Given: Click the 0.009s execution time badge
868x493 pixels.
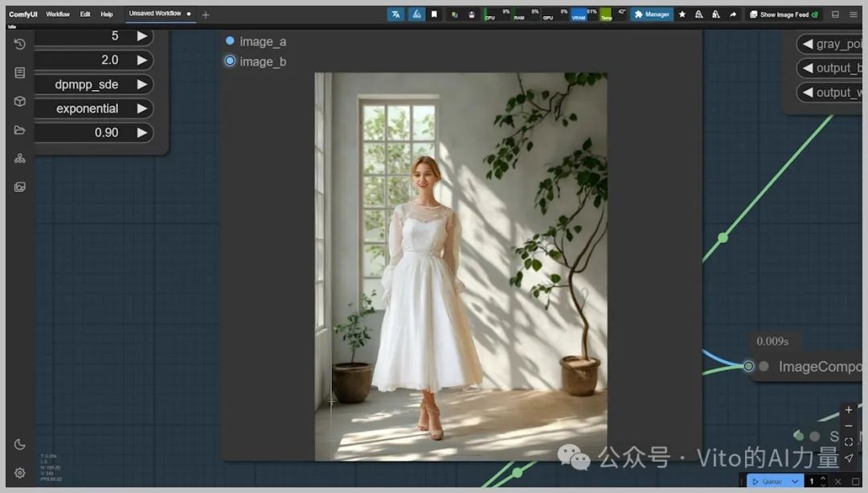Looking at the screenshot, I should coord(772,341).
